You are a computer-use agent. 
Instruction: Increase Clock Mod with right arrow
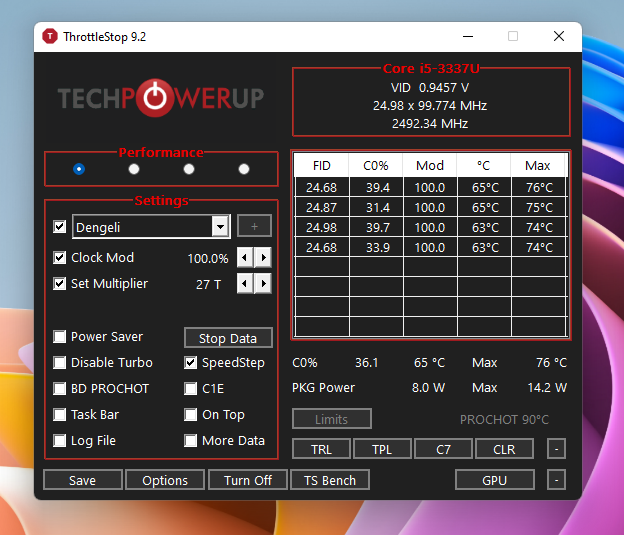tap(263, 258)
